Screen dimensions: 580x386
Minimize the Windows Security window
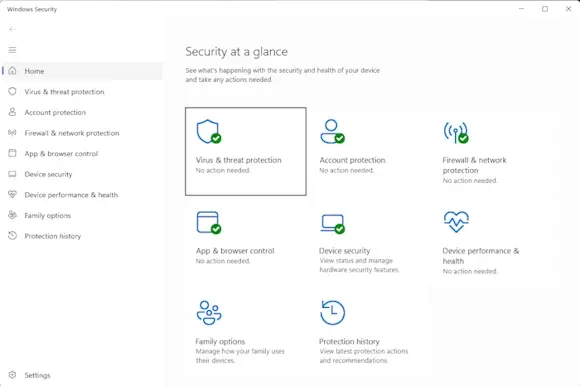click(x=522, y=9)
